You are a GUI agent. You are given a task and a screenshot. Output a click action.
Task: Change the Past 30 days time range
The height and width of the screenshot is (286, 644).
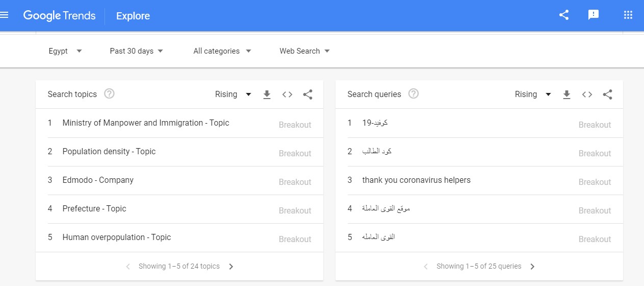click(x=137, y=51)
